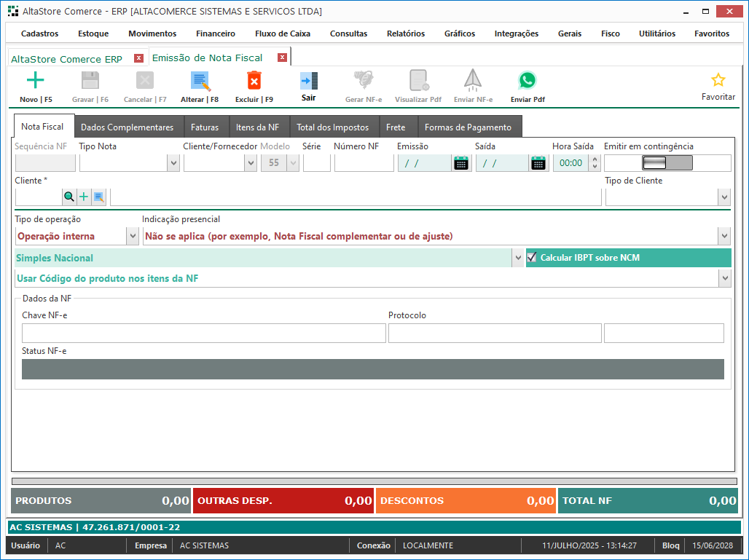This screenshot has width=749, height=560.
Task: Adjust the Hora Saída time stepper arrows
Action: coord(595,163)
